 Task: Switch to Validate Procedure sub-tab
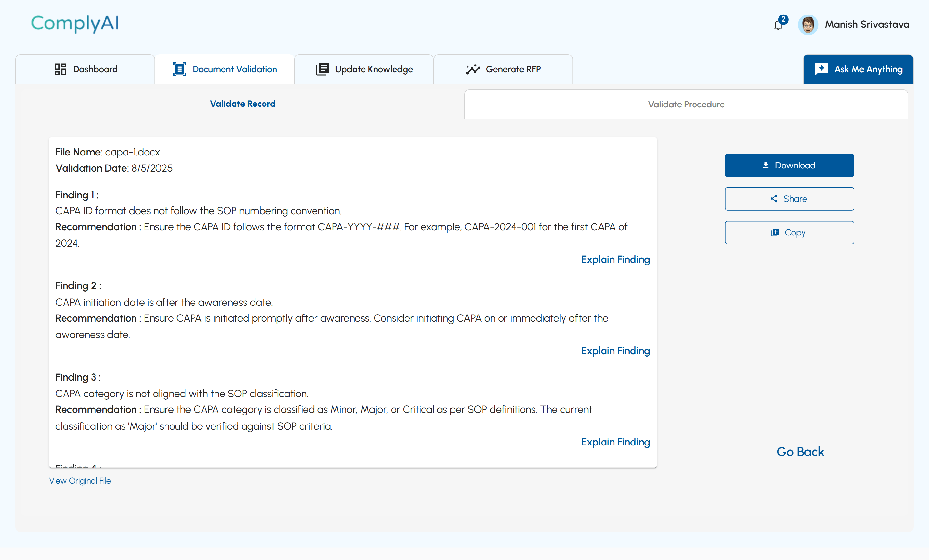686,105
